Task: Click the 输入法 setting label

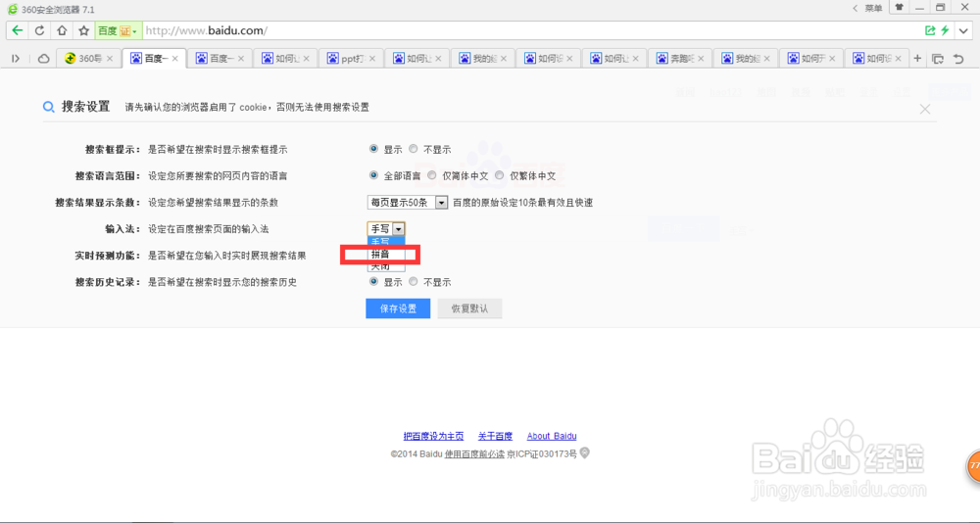Action: [123, 229]
